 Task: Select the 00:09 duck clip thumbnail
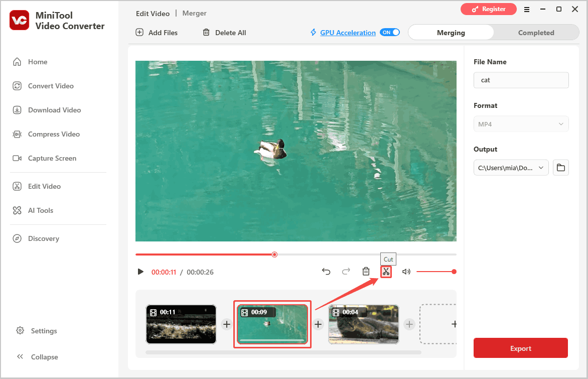coord(272,324)
